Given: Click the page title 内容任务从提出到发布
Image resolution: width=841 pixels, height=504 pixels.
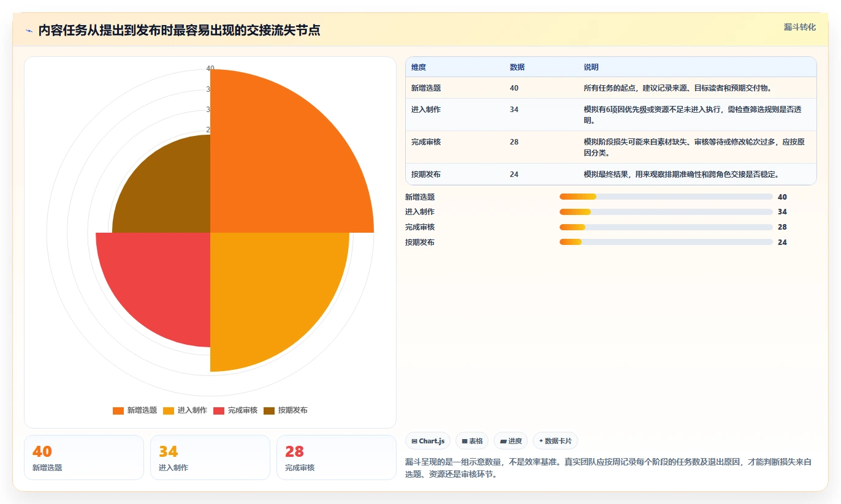Looking at the screenshot, I should pos(179,31).
